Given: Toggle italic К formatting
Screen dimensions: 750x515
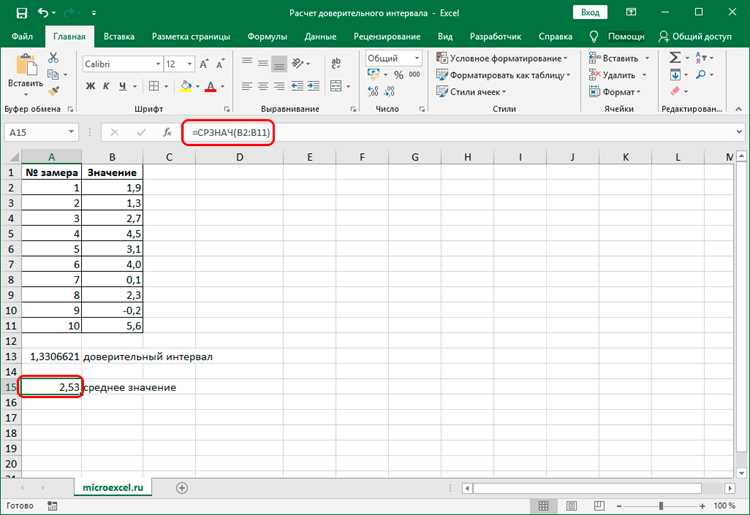Looking at the screenshot, I should click(x=106, y=86).
